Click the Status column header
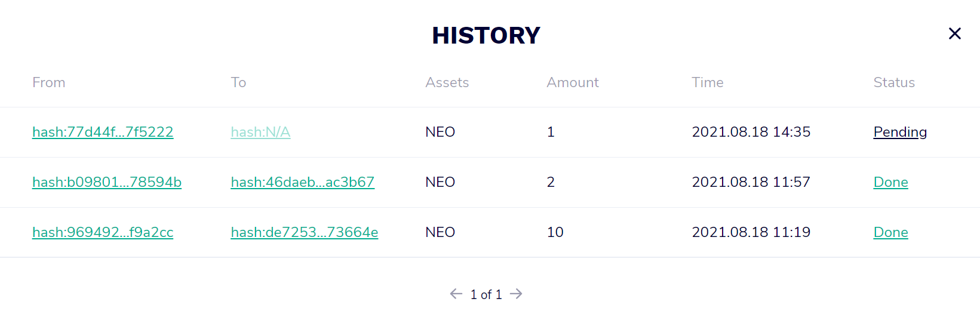 [x=893, y=82]
